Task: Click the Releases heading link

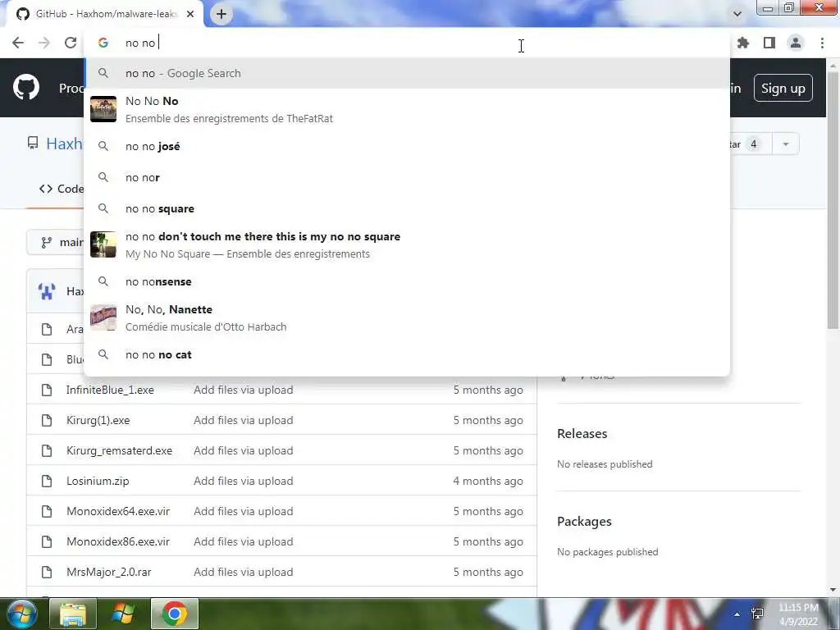Action: pos(582,433)
